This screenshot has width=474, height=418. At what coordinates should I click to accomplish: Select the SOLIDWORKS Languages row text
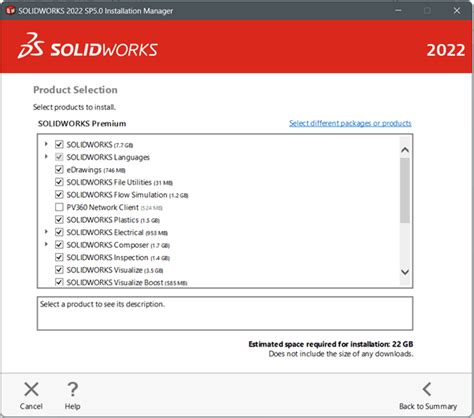[x=108, y=157]
